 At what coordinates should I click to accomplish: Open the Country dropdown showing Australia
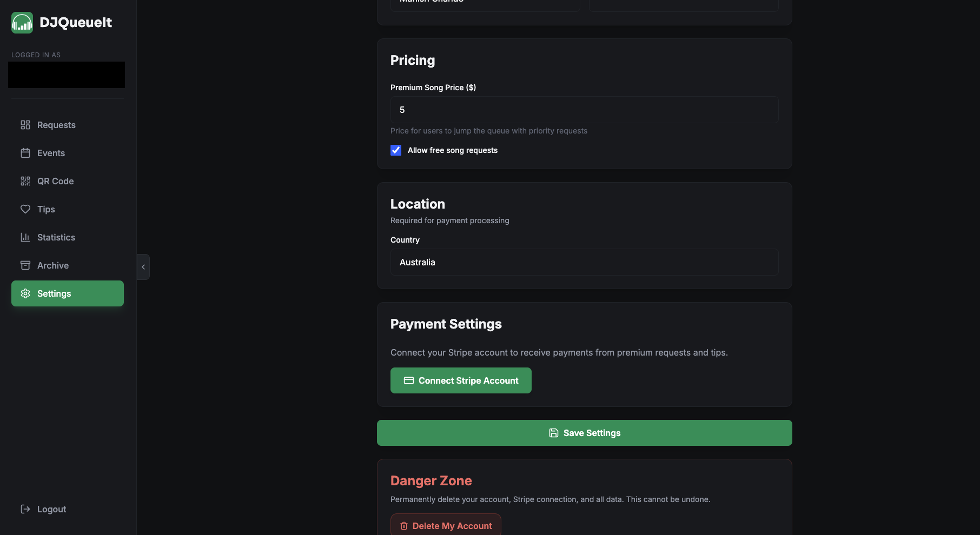(x=584, y=262)
